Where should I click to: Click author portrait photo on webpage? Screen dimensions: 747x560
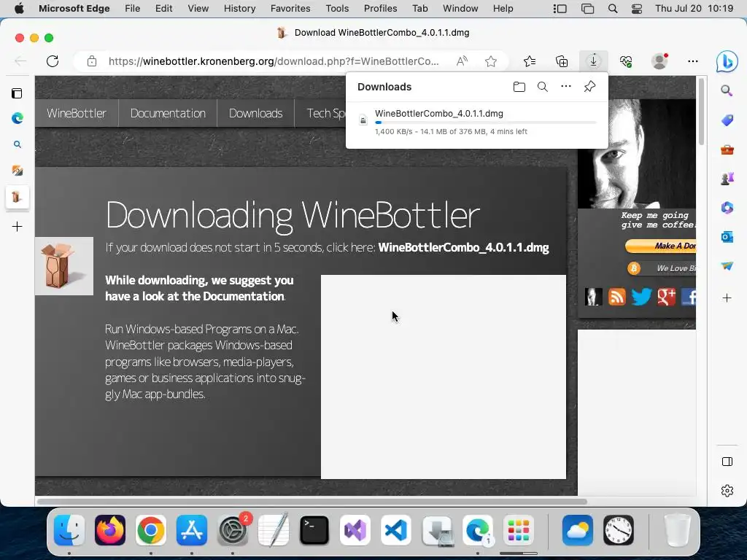click(x=637, y=154)
